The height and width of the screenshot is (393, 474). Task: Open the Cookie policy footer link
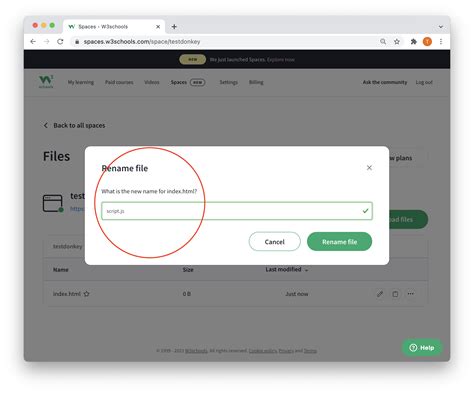coord(263,351)
